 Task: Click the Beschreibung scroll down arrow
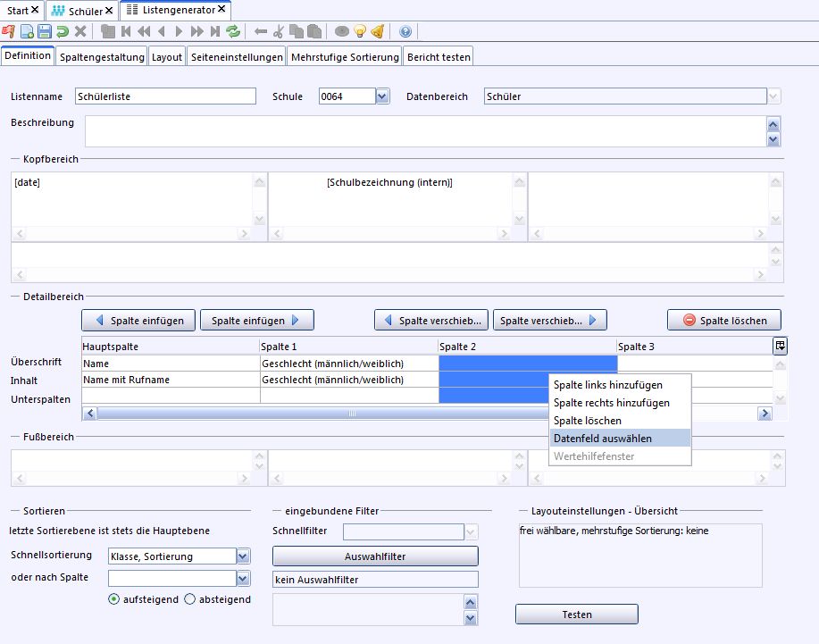pyautogui.click(x=773, y=139)
